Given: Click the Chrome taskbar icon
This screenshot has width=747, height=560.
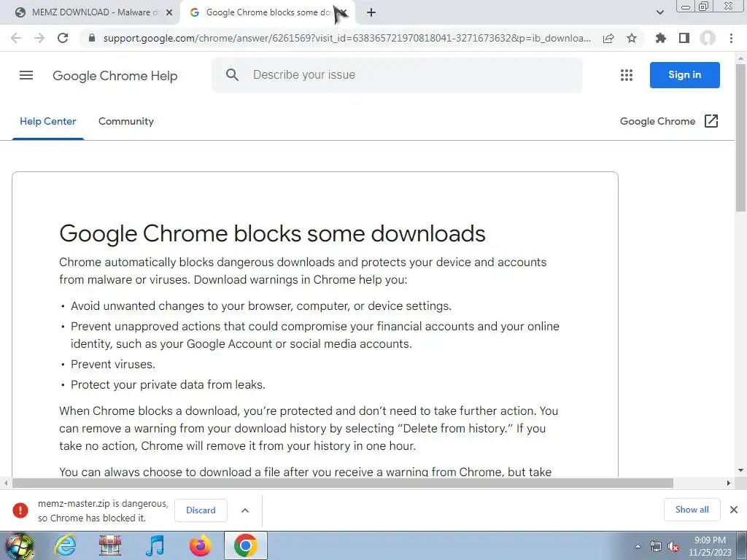Looking at the screenshot, I should [246, 545].
